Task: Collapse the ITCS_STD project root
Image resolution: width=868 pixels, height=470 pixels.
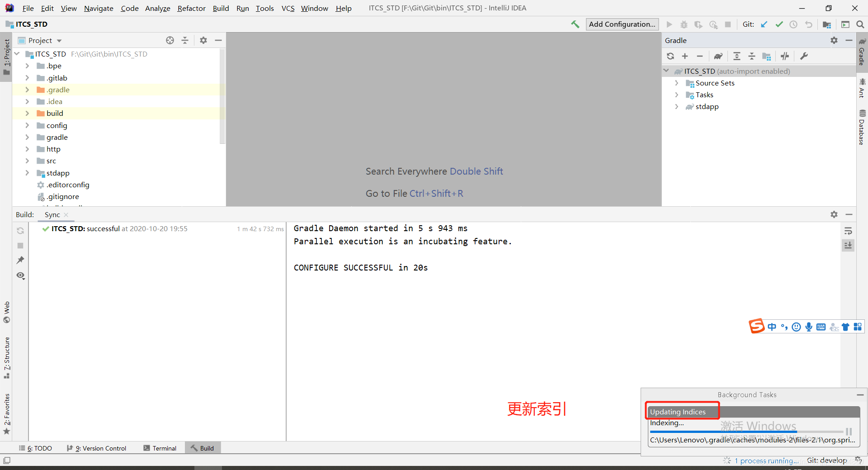Action: click(17, 54)
